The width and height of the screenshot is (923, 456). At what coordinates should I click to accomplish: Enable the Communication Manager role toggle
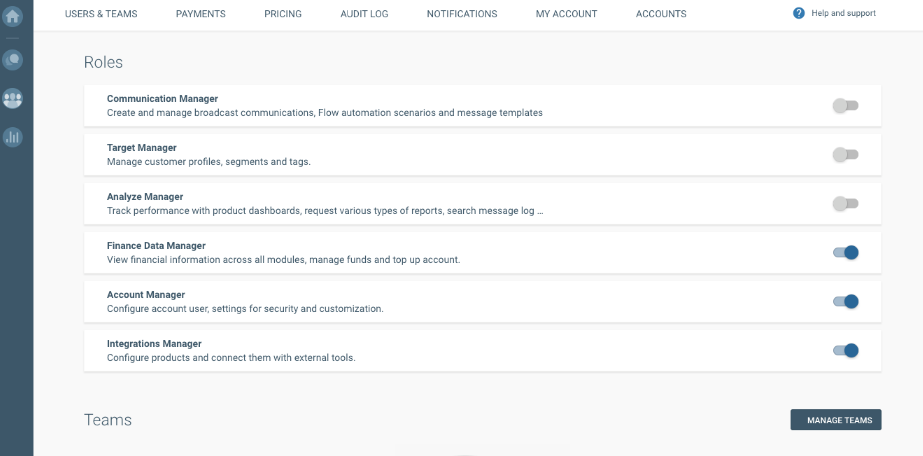pyautogui.click(x=845, y=105)
